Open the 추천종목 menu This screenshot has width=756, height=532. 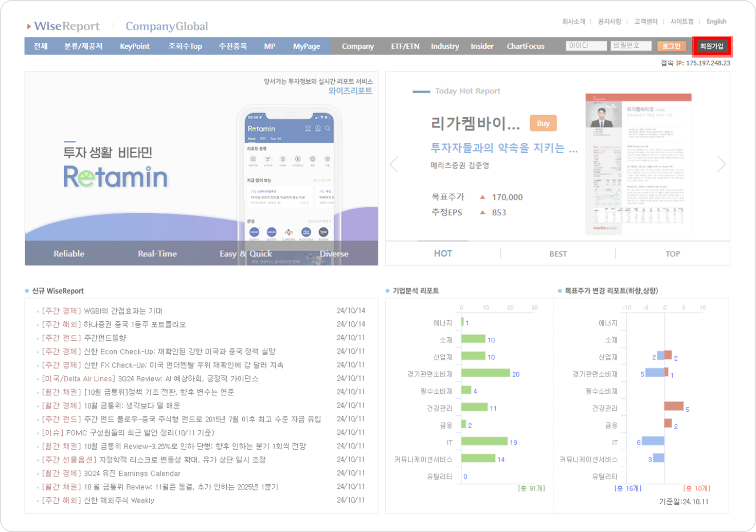[x=233, y=46]
